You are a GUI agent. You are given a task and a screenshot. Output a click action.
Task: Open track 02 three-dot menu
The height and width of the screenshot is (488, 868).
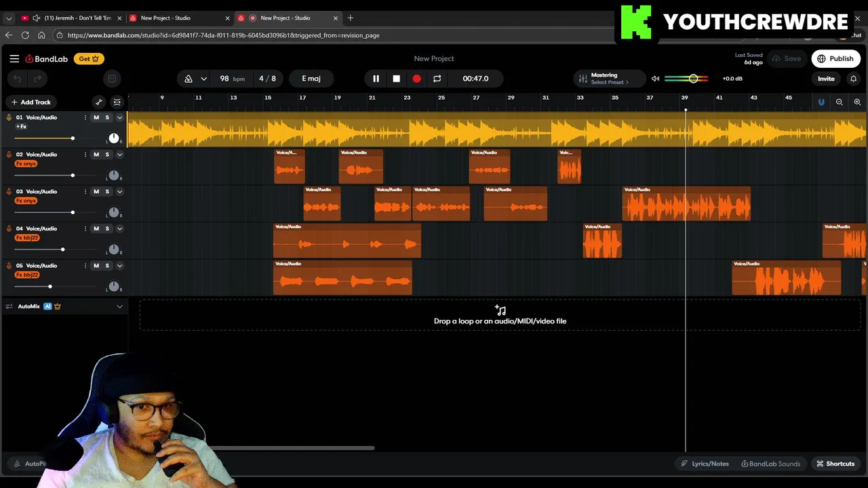tap(85, 155)
